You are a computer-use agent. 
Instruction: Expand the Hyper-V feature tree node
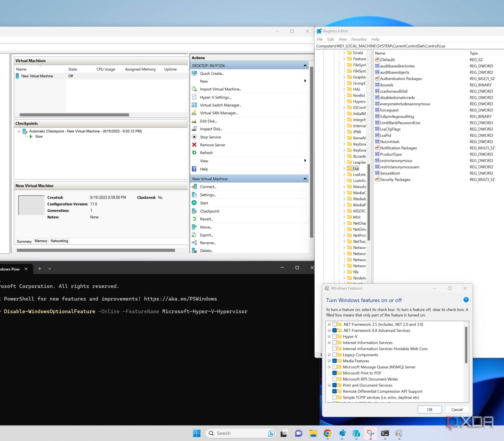(329, 336)
